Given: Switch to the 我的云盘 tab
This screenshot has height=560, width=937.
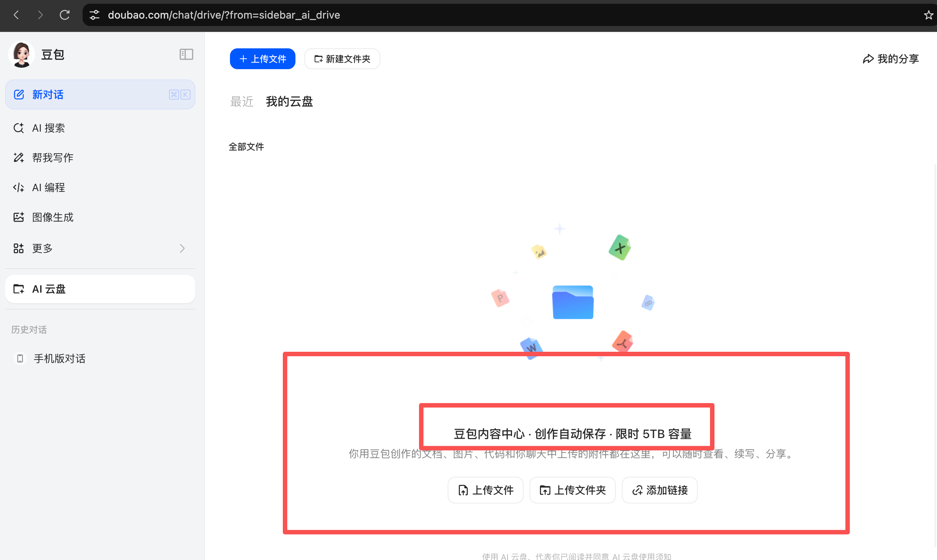Looking at the screenshot, I should pyautogui.click(x=289, y=102).
